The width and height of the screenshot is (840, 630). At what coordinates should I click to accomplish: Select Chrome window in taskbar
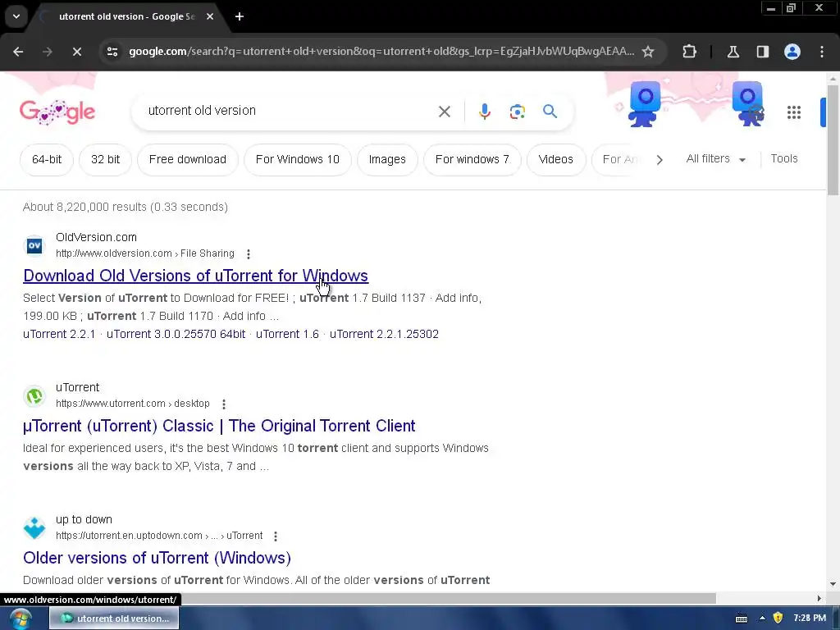click(x=114, y=619)
